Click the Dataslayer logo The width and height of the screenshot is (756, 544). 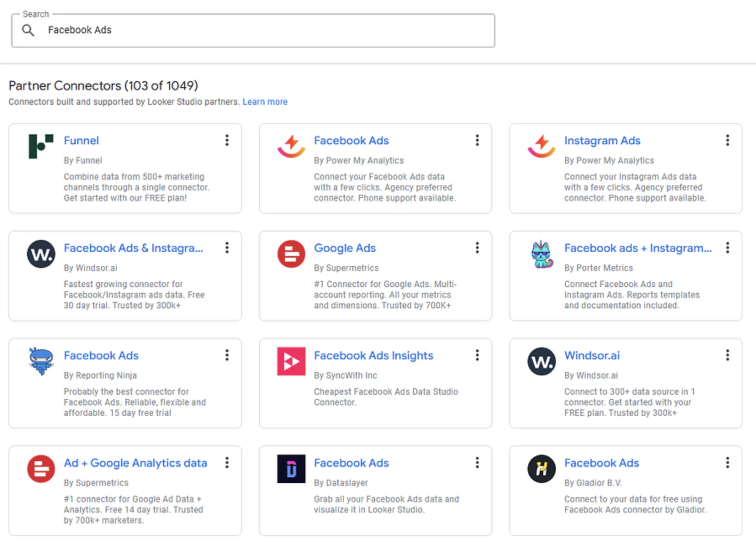click(x=291, y=469)
